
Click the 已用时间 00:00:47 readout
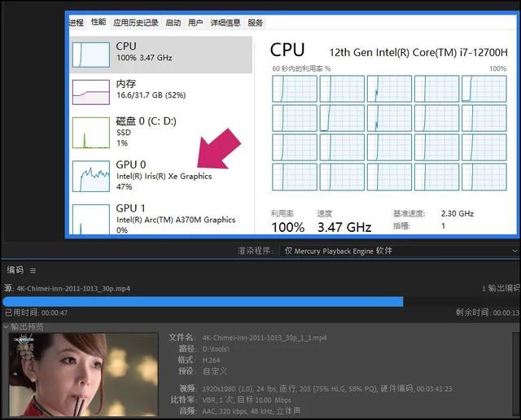(36, 313)
